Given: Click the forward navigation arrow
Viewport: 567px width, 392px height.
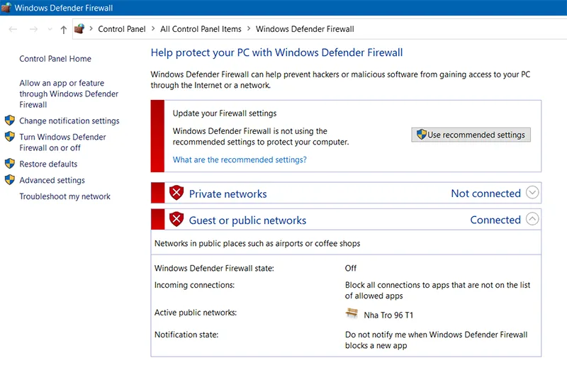Looking at the screenshot, I should [x=33, y=29].
